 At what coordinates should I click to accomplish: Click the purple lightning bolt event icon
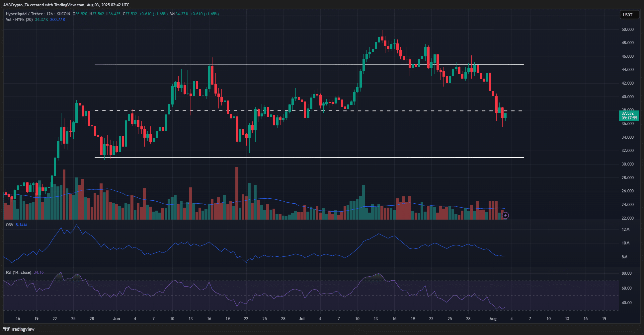coord(505,216)
